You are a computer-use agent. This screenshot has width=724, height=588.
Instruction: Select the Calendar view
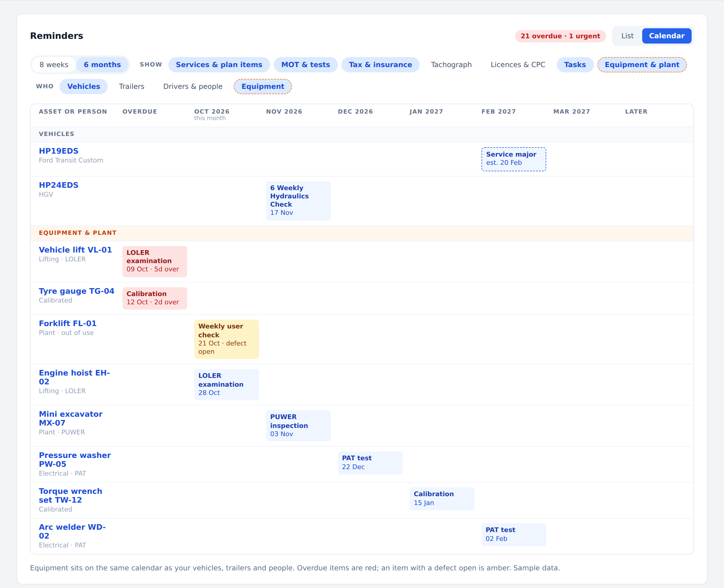pyautogui.click(x=666, y=36)
